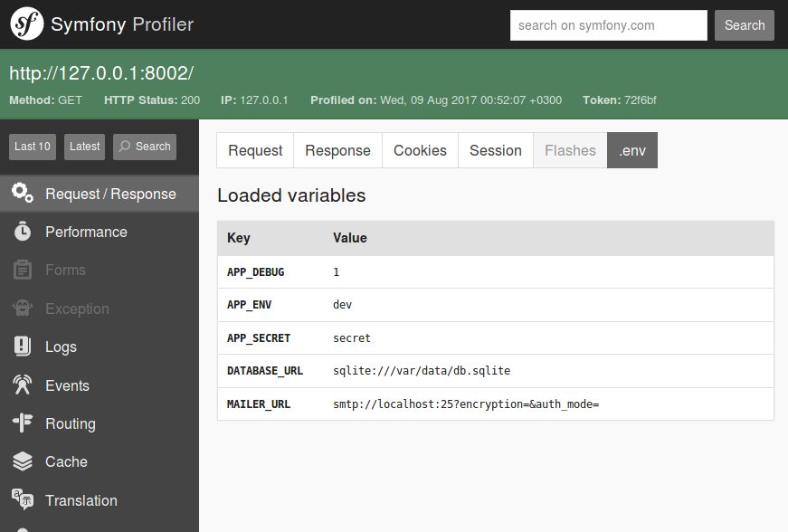Click the Latest button

84,147
